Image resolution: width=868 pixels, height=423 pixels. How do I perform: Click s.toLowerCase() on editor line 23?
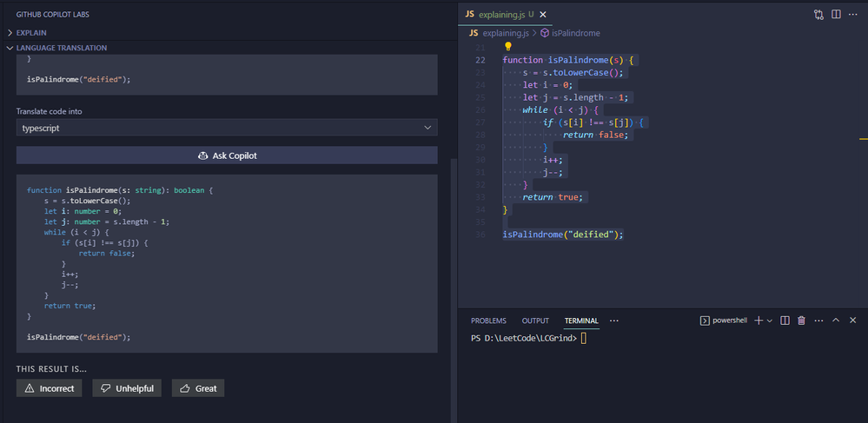pyautogui.click(x=583, y=73)
